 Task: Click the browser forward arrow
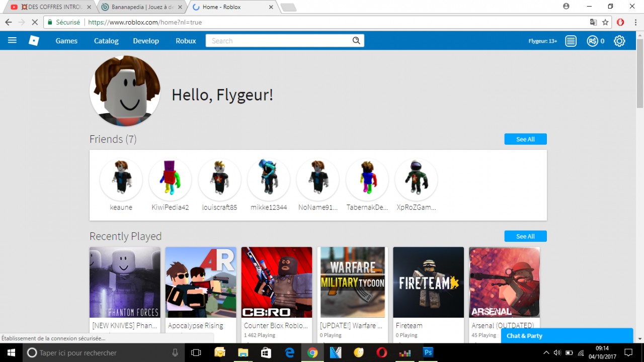(22, 22)
